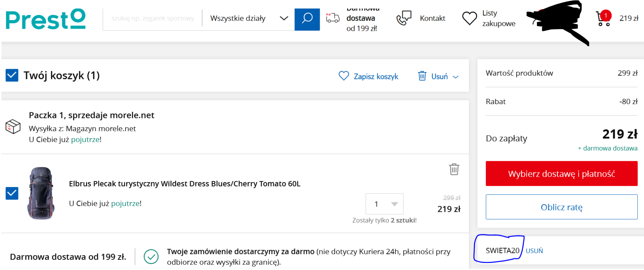Click the free delivery truck icon

click(332, 18)
